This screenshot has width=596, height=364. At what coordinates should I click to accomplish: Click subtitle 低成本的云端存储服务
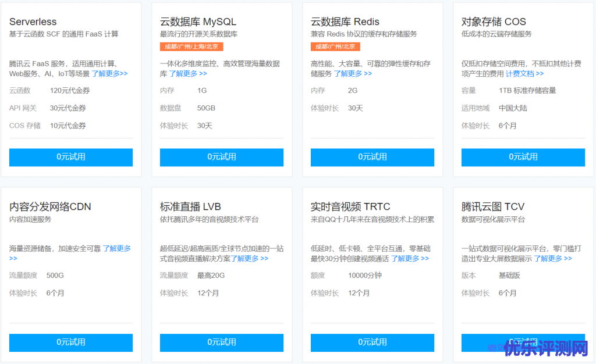496,34
